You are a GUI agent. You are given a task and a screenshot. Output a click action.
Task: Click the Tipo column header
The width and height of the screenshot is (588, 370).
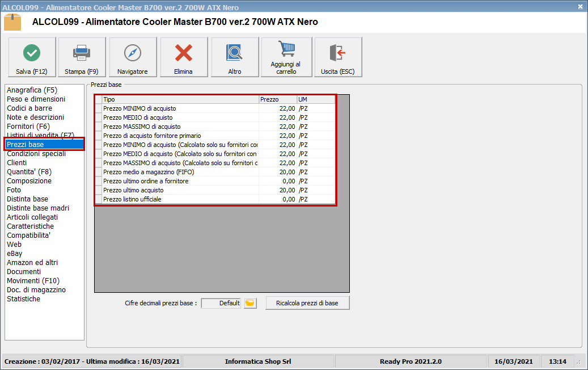click(x=180, y=99)
